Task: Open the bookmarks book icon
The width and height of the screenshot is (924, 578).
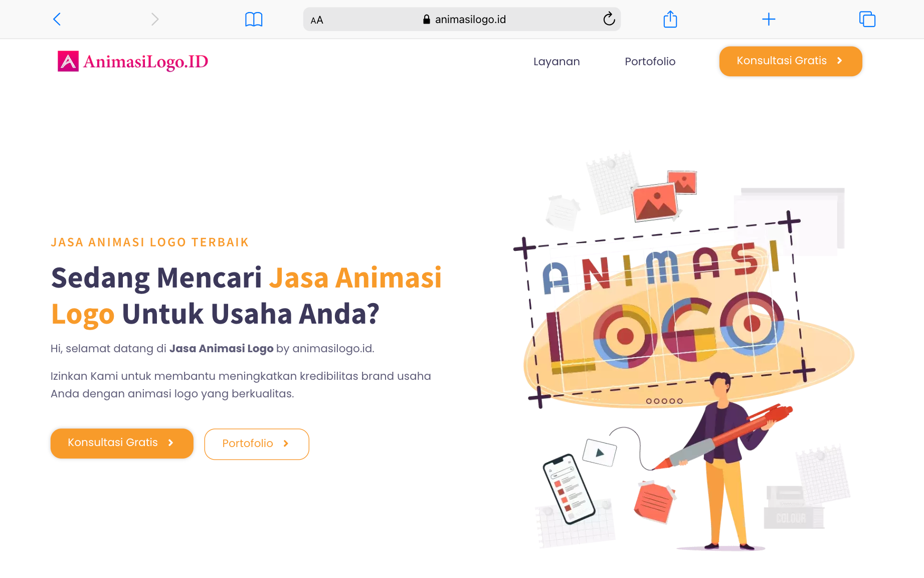Action: click(254, 20)
